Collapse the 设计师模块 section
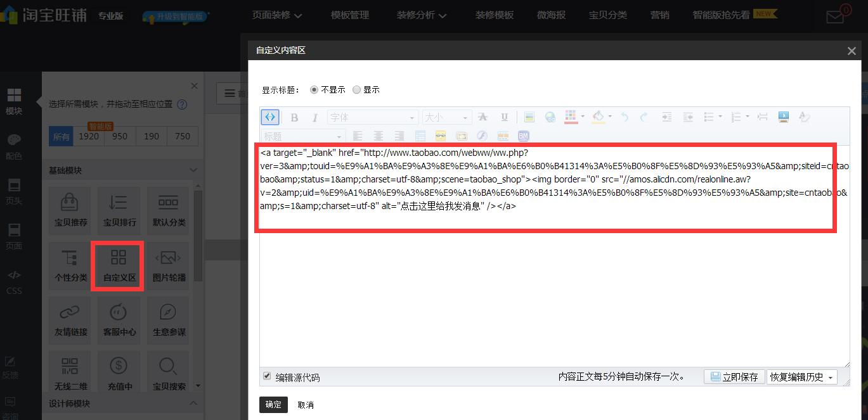Viewport: 868px width, 420px height. point(194,404)
